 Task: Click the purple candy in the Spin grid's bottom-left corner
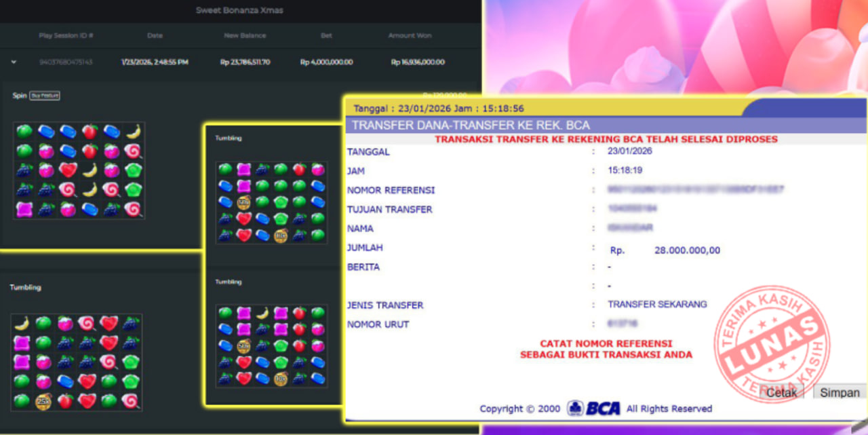24,209
